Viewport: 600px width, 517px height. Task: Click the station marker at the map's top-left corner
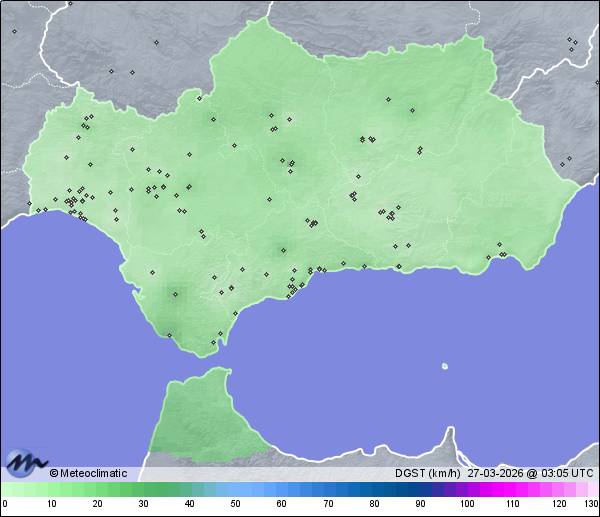(15, 31)
